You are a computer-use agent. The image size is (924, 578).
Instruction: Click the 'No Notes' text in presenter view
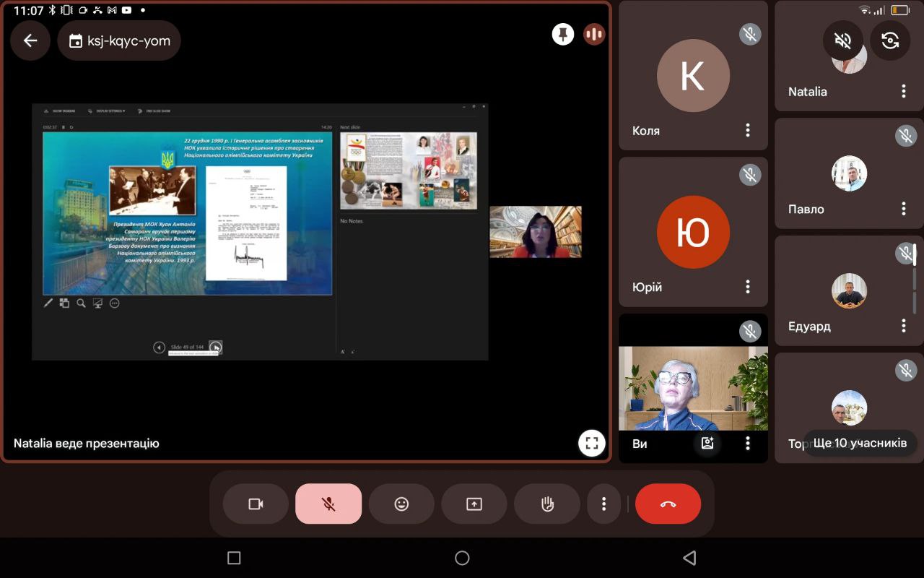point(352,221)
